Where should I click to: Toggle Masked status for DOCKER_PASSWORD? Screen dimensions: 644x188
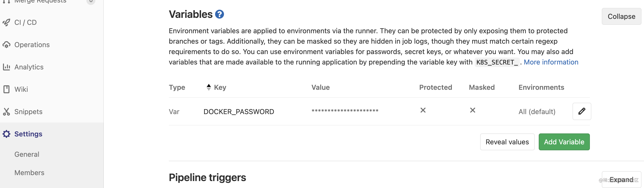[471, 110]
